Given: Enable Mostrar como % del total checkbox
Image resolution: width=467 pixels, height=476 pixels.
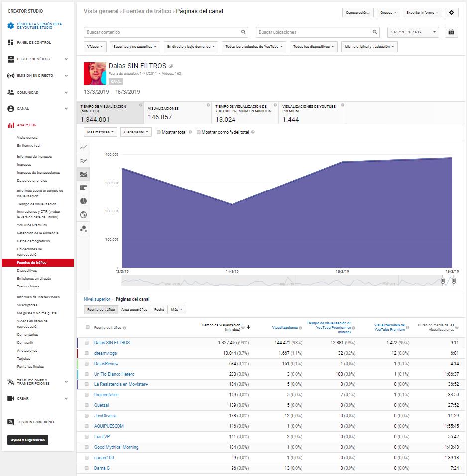Looking at the screenshot, I should point(199,132).
